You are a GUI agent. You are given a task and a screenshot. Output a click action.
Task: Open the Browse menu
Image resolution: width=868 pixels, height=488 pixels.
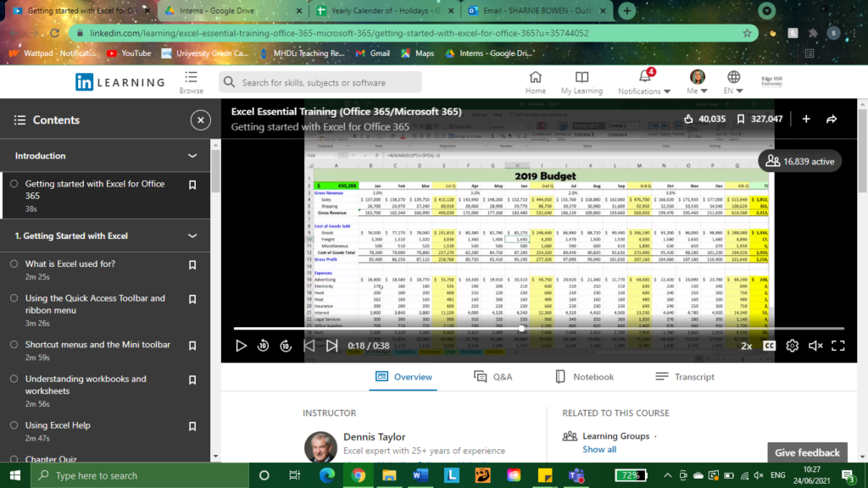coord(191,82)
